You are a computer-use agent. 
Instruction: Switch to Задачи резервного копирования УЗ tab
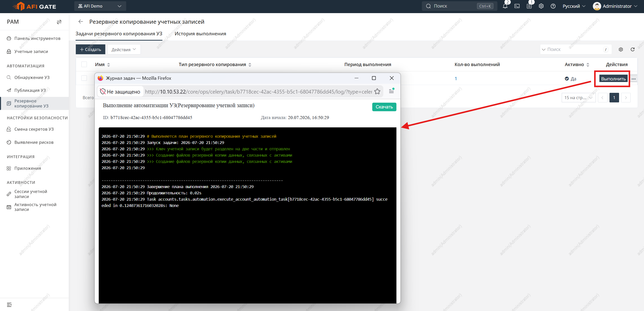(119, 34)
